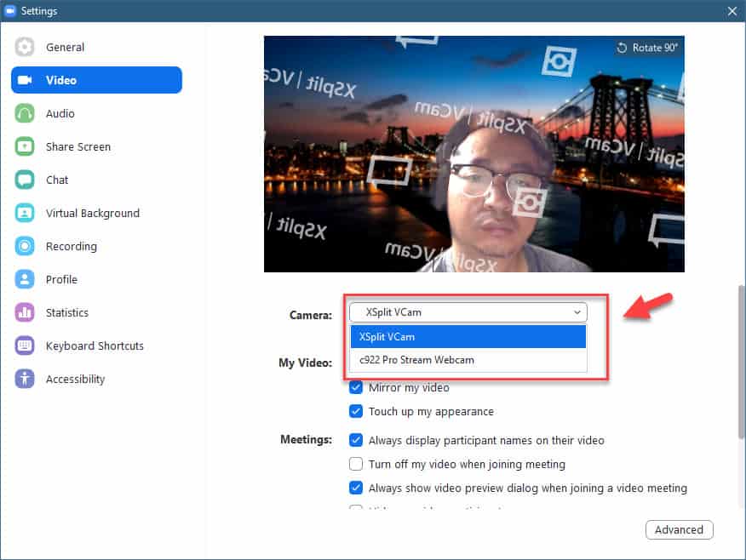The image size is (746, 560).
Task: Disable Touch up my appearance
Action: [x=356, y=411]
